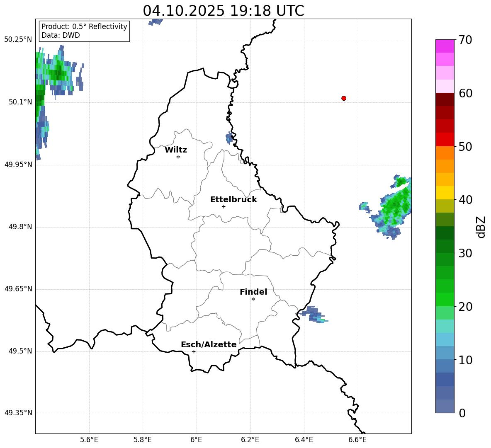Viewport: 491px width, 448px height.
Task: Click the 40 tick on the colorbar
Action: point(465,200)
